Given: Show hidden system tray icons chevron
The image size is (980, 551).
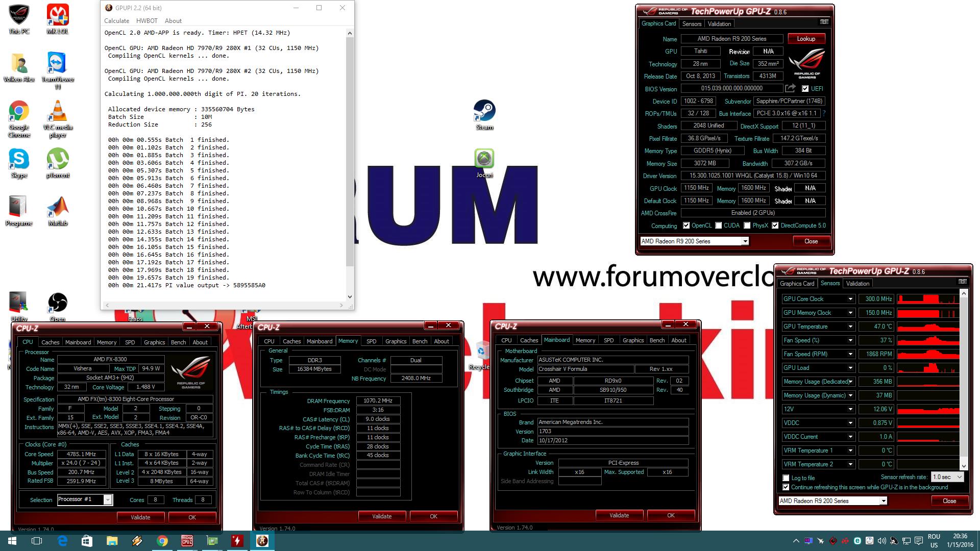Looking at the screenshot, I should tap(796, 541).
